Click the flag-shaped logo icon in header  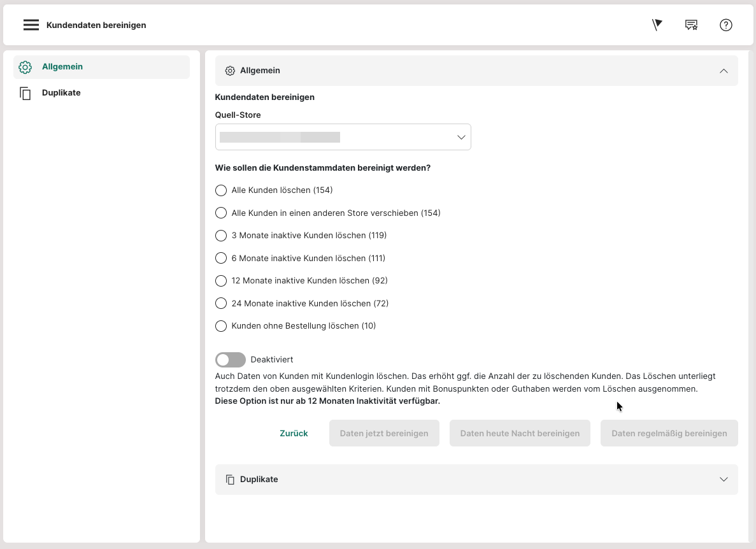657,25
